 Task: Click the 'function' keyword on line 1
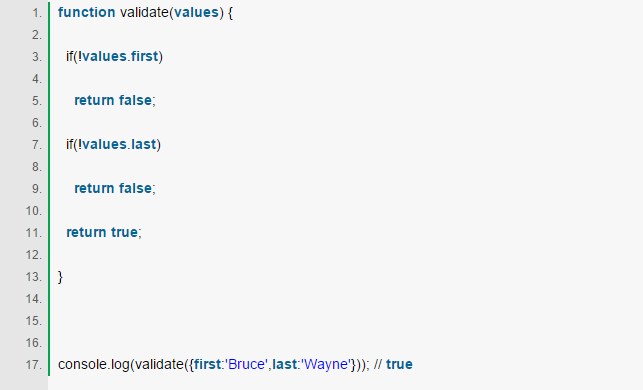tap(87, 12)
